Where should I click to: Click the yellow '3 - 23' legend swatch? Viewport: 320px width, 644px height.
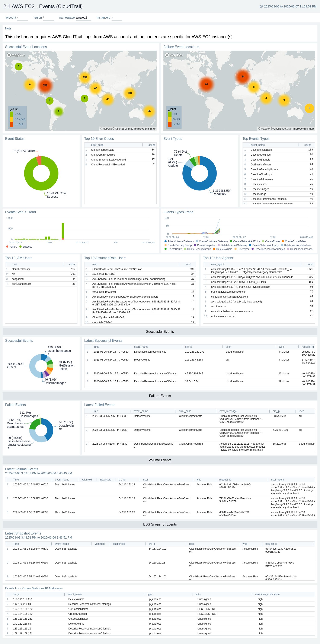(x=170, y=119)
